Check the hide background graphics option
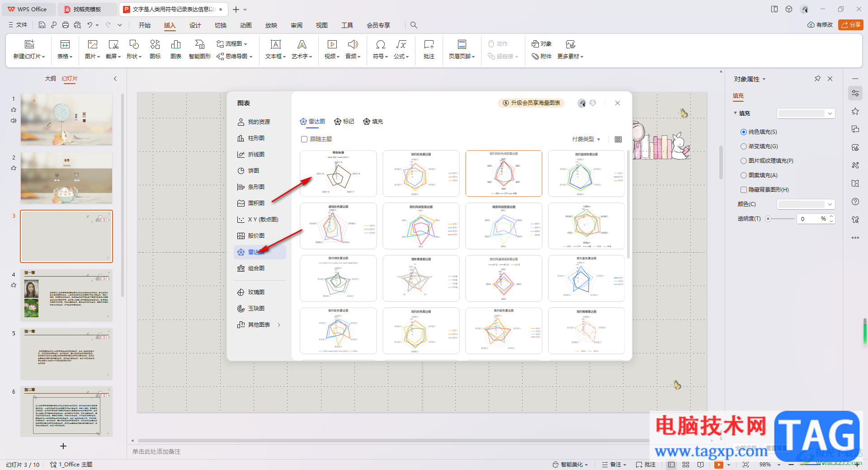 coord(744,190)
